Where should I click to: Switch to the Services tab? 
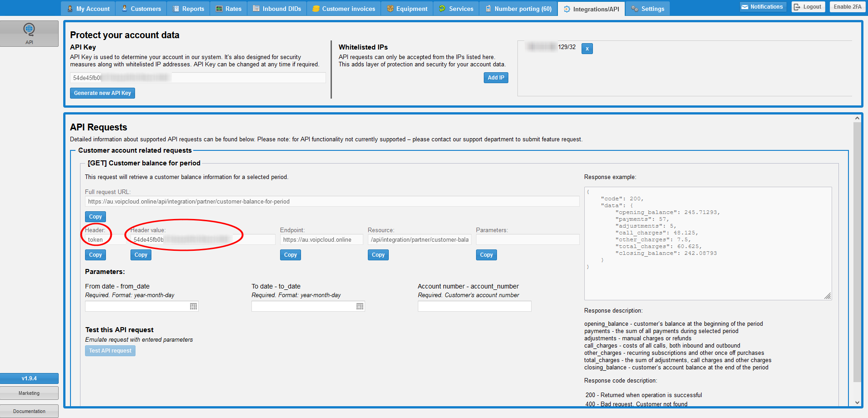pyautogui.click(x=456, y=9)
